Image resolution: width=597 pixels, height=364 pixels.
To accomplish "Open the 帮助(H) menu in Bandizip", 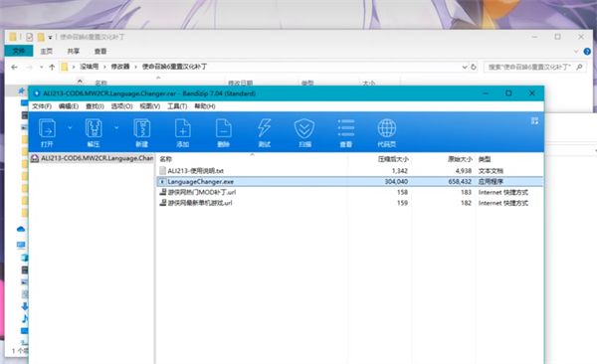I will pos(205,106).
